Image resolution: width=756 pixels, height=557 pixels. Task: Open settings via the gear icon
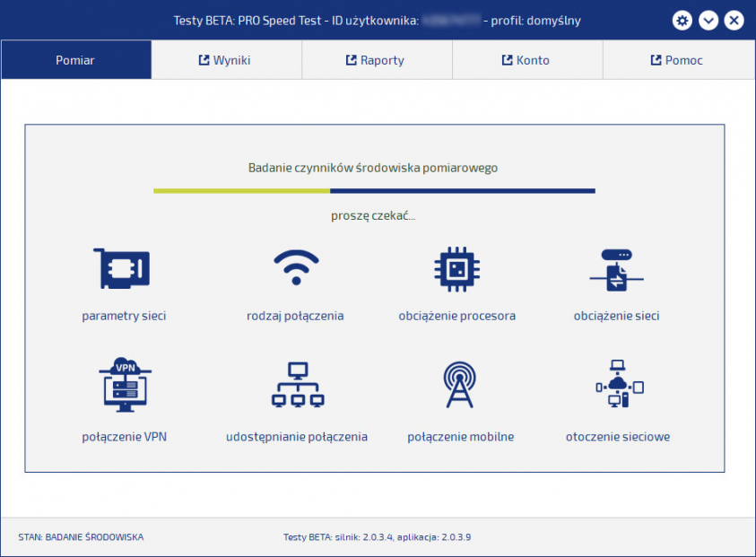point(682,20)
